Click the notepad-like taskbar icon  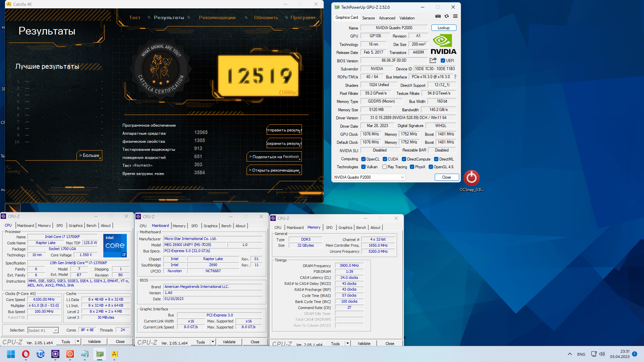(85, 354)
